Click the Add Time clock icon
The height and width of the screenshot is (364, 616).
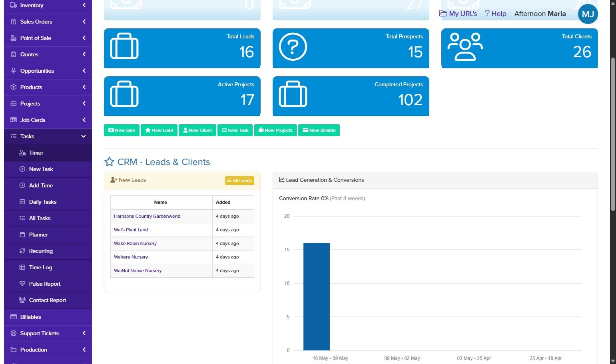click(22, 185)
